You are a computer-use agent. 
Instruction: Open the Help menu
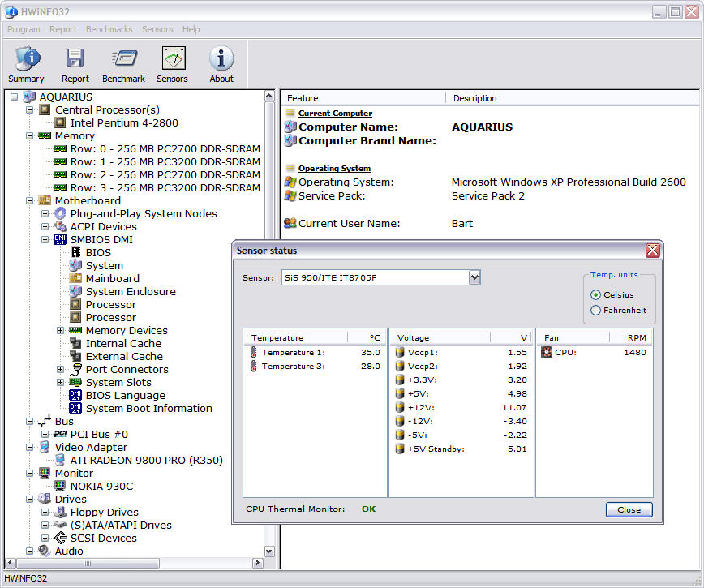tap(191, 29)
